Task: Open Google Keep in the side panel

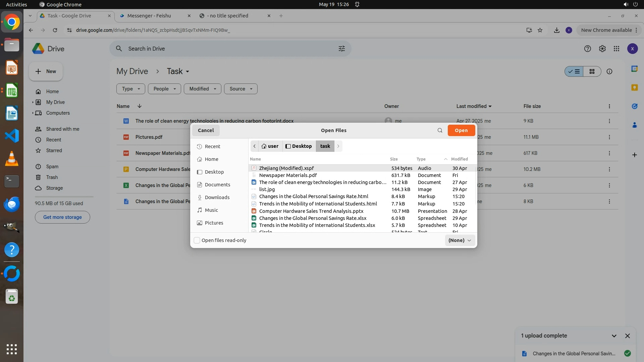Action: click(x=634, y=87)
